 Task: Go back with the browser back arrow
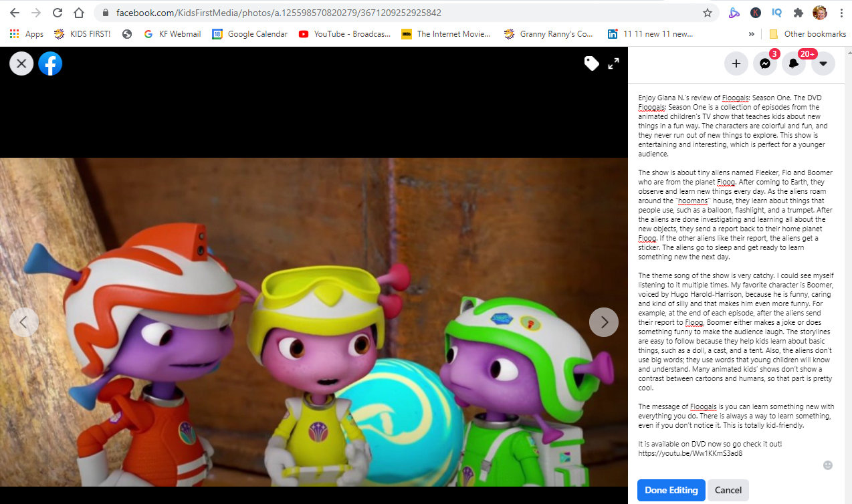point(15,13)
